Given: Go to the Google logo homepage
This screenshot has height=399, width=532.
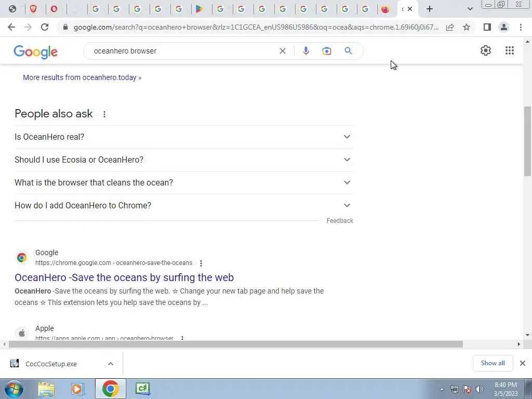Looking at the screenshot, I should click(x=36, y=52).
